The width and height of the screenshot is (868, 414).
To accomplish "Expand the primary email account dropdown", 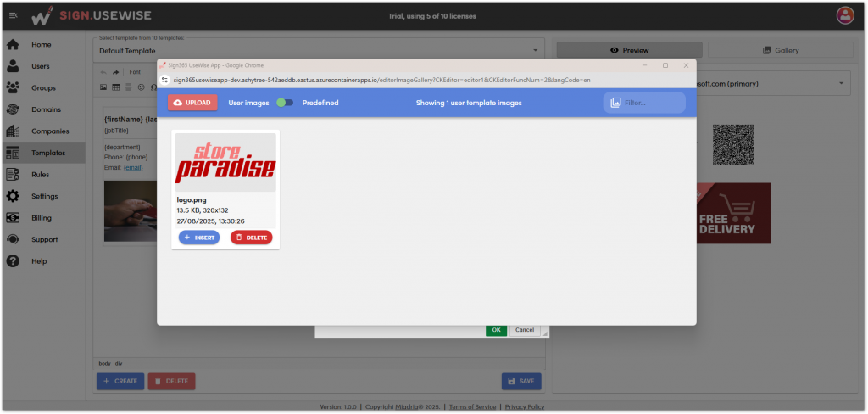I will (839, 83).
